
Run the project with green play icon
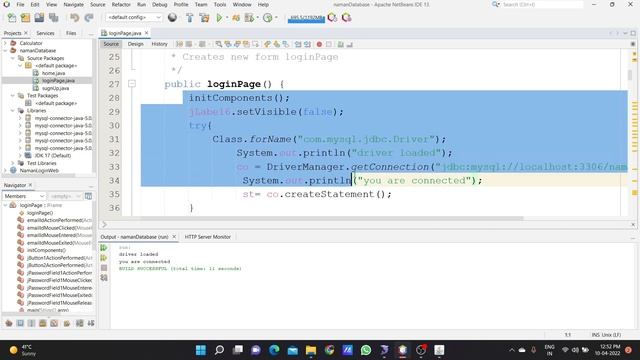pyautogui.click(x=219, y=18)
